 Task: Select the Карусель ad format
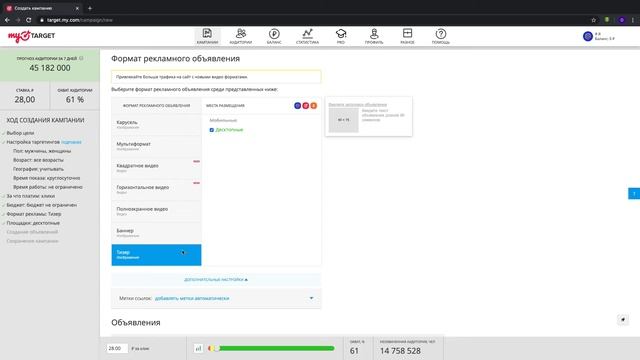(x=156, y=124)
